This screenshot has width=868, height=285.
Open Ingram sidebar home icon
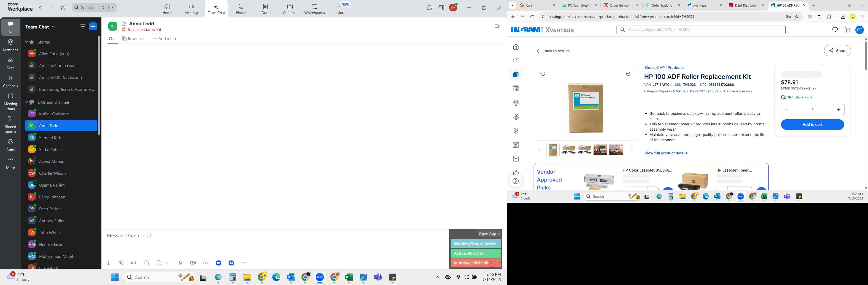pos(516,47)
